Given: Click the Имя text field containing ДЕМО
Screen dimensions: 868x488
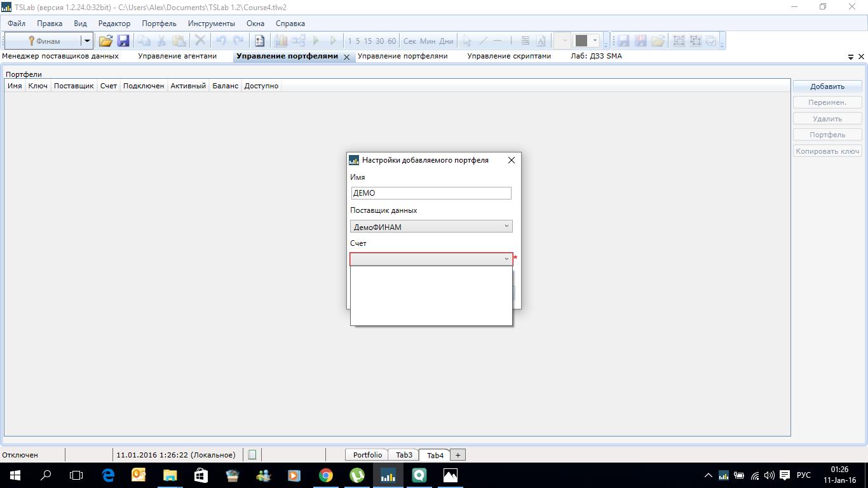Looking at the screenshot, I should (431, 193).
